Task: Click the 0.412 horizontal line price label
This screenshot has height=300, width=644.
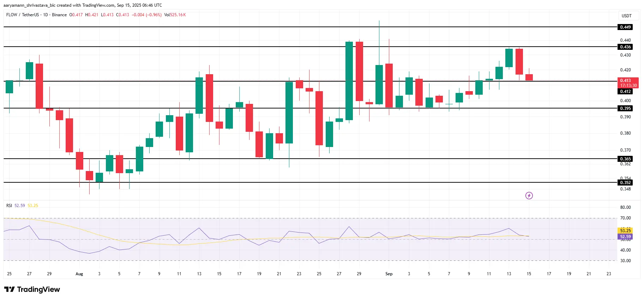Action: [626, 92]
